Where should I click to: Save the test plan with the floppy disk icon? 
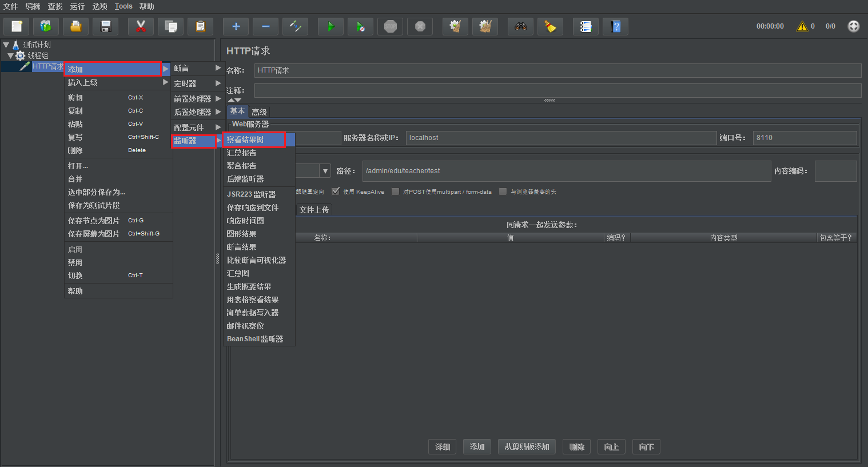pos(105,26)
